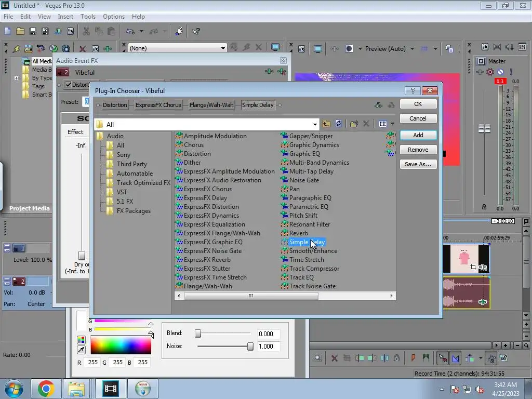This screenshot has height=399, width=532.
Task: Click the Blend slider handle
Action: [198, 334]
